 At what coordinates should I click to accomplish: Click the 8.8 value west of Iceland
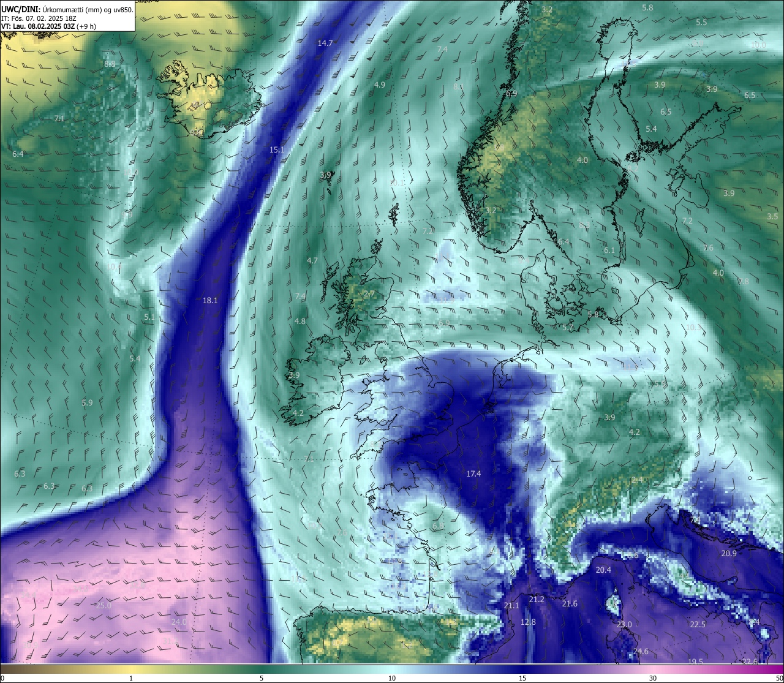(110, 64)
